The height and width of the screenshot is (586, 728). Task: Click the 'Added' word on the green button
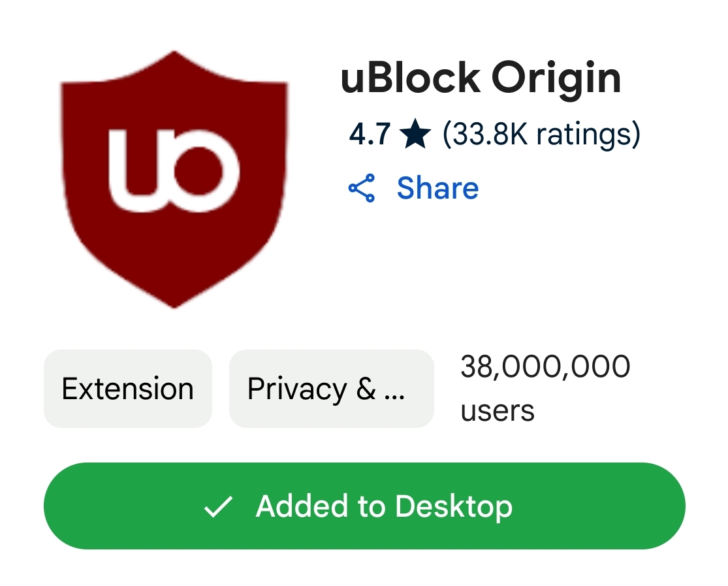(x=302, y=506)
